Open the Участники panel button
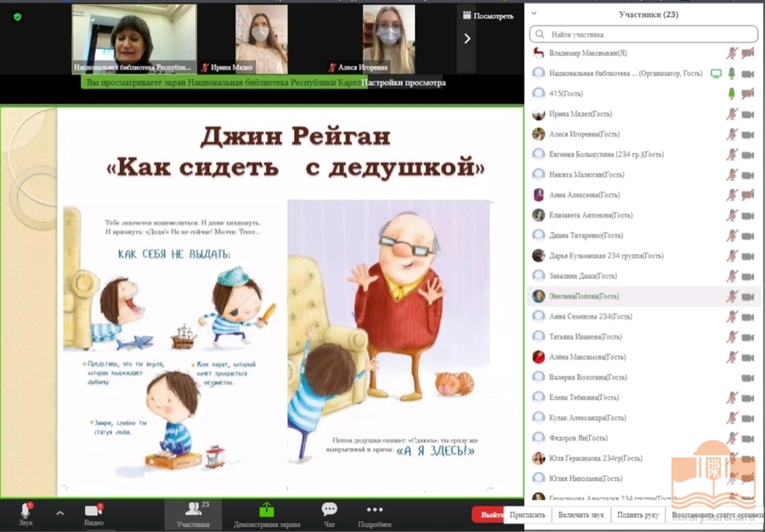Viewport: 765px width, 532px height. (x=193, y=515)
